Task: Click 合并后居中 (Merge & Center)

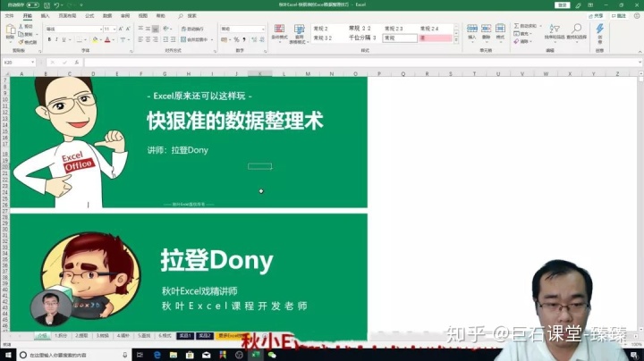Action: pos(195,40)
